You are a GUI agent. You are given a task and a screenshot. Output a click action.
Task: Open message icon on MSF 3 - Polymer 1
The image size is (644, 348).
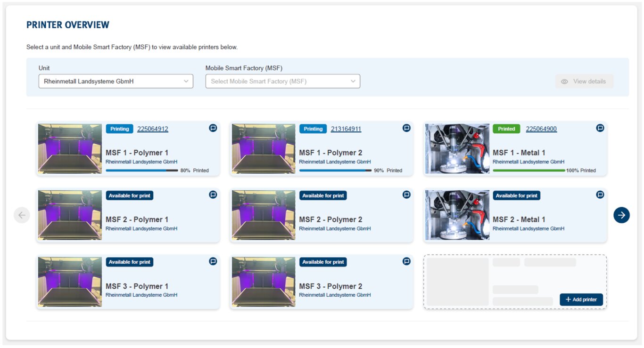[213, 261]
